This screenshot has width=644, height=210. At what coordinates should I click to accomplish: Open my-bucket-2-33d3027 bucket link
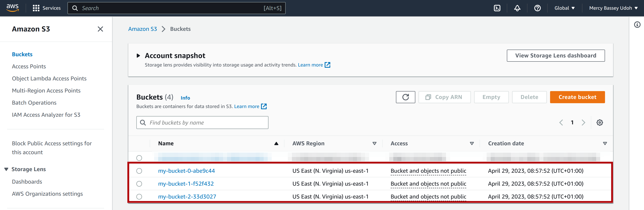coord(187,197)
